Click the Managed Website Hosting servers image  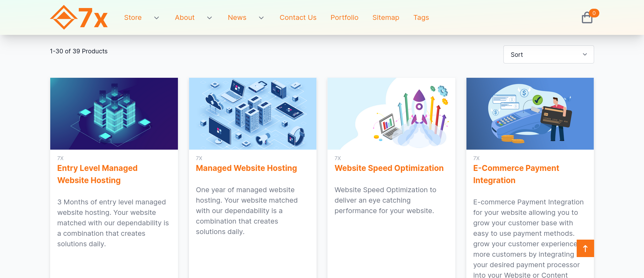[x=253, y=114]
